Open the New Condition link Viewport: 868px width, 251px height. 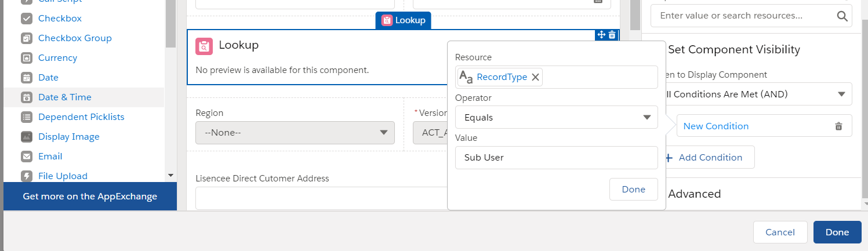[716, 126]
